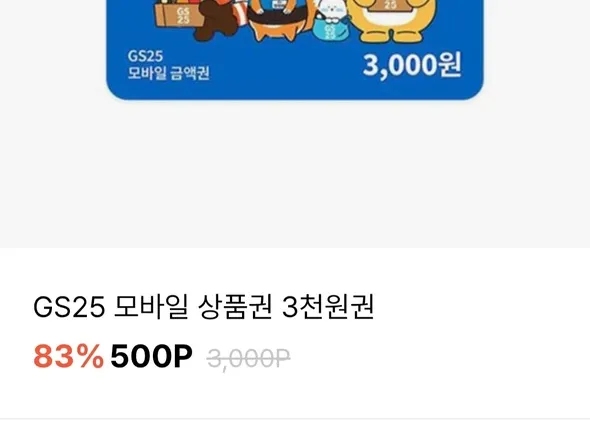Viewport: 590px width, 443px height.
Task: Click the GS25 word in the product title
Action: (x=69, y=307)
